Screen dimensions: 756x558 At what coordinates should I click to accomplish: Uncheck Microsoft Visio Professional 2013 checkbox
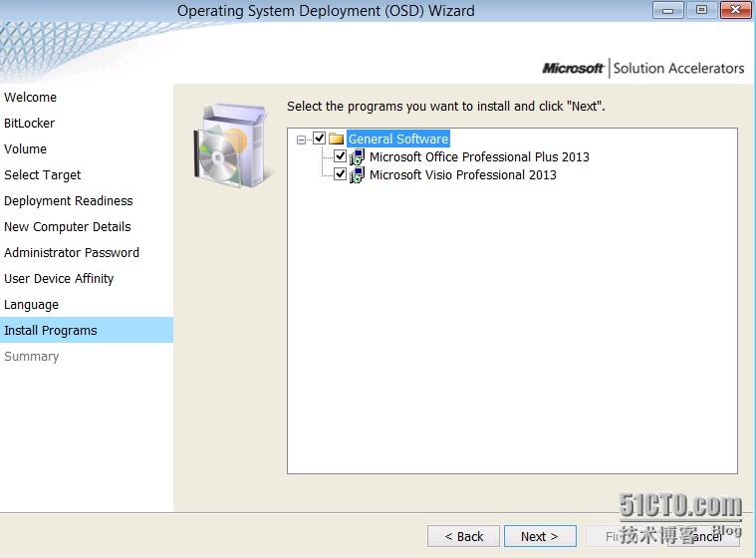[341, 174]
